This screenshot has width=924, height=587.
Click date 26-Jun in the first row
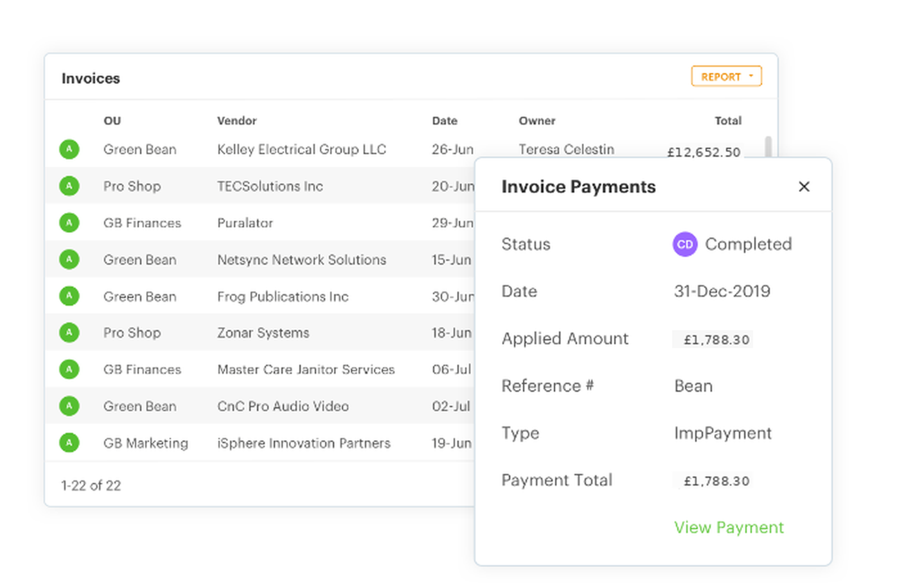coord(452,150)
